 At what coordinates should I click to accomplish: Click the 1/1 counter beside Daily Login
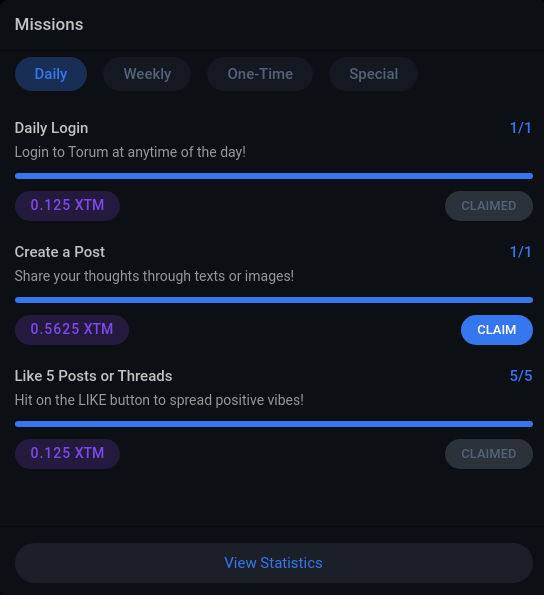coord(520,128)
